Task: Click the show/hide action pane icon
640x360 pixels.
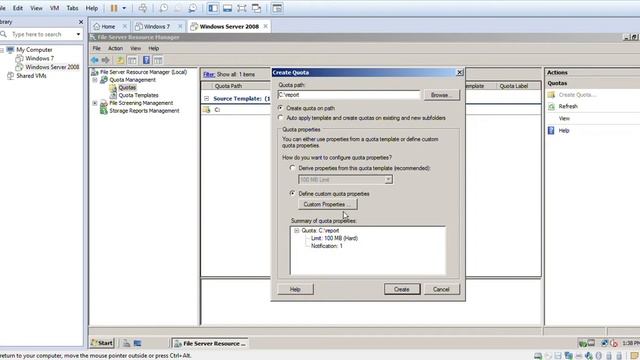Action: click(158, 60)
